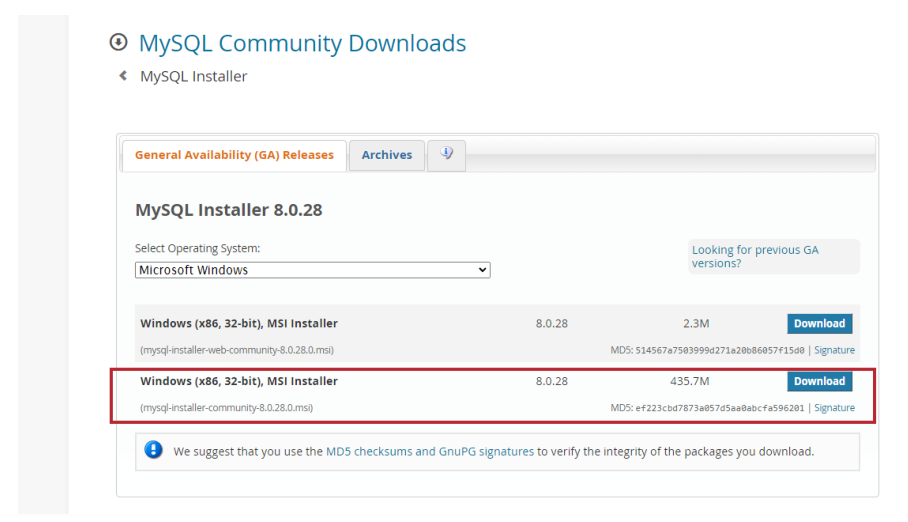Open the Archives tab
Viewport: 908px width, 522px height.
(386, 155)
